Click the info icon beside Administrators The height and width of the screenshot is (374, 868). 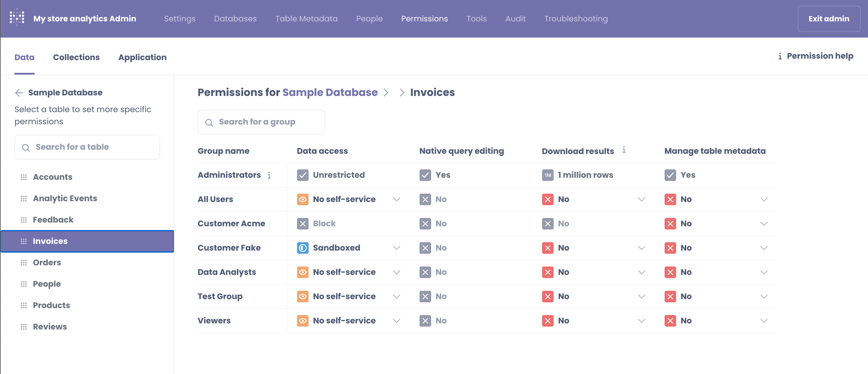[270, 175]
